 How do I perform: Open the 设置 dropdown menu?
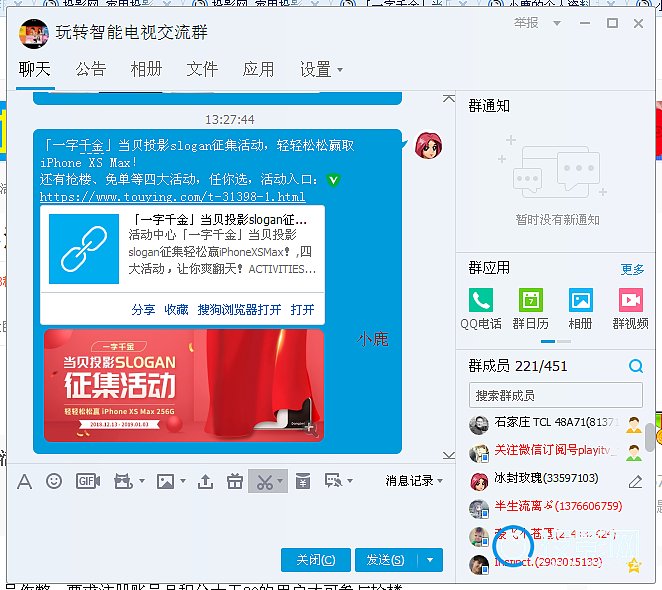(x=321, y=69)
